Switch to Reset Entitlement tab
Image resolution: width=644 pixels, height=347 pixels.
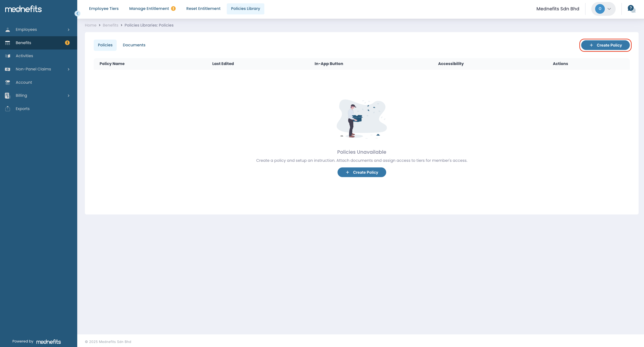203,9
